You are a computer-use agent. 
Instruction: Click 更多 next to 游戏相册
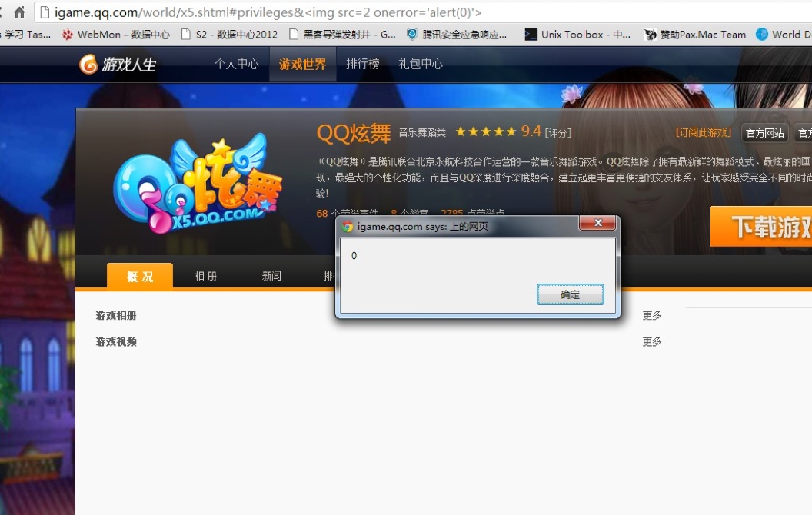[652, 315]
